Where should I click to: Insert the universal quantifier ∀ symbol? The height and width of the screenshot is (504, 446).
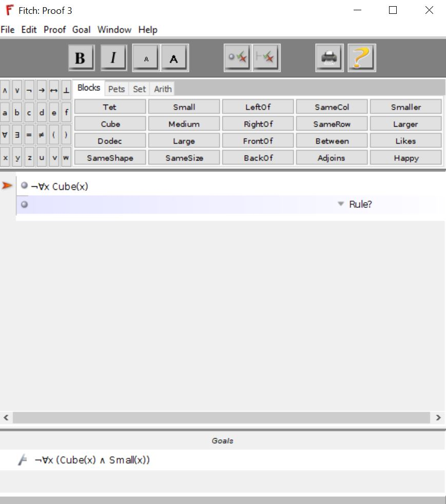[x=5, y=134]
